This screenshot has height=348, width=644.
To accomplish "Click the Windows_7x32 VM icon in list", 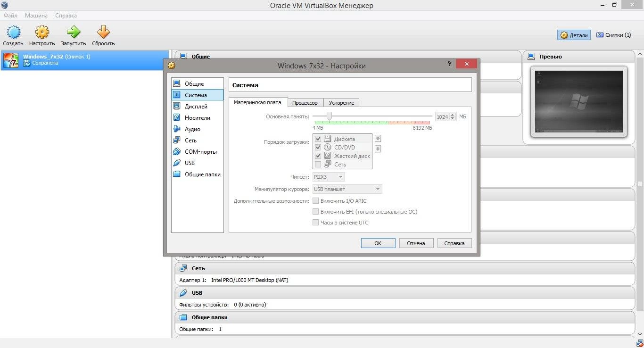I will (11, 60).
